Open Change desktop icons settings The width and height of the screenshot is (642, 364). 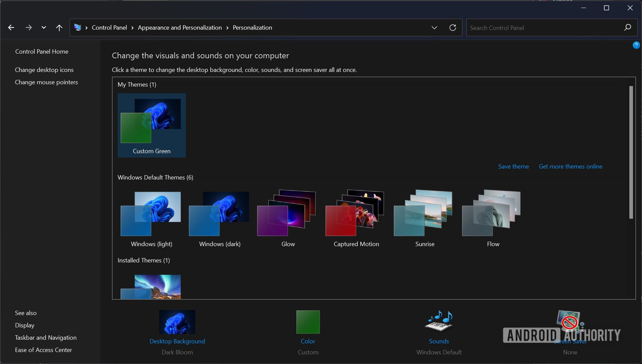click(44, 70)
